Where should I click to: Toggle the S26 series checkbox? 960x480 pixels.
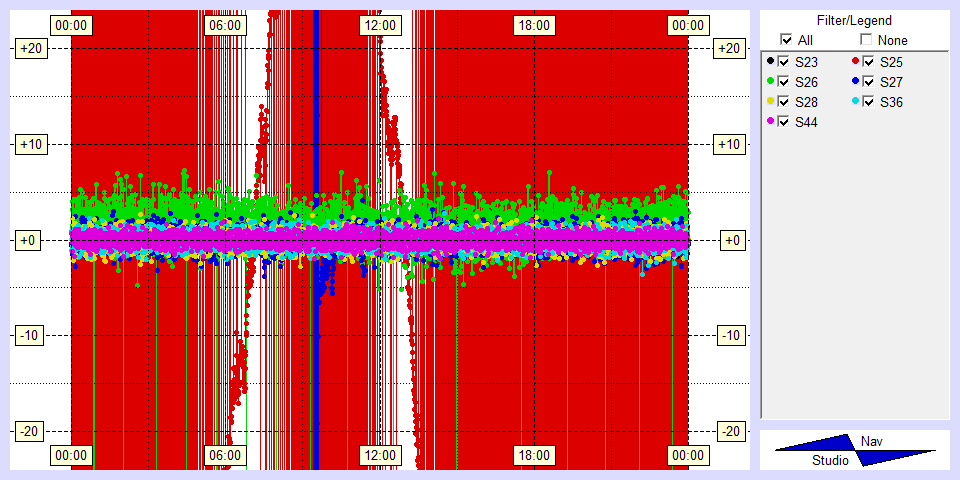(x=785, y=81)
